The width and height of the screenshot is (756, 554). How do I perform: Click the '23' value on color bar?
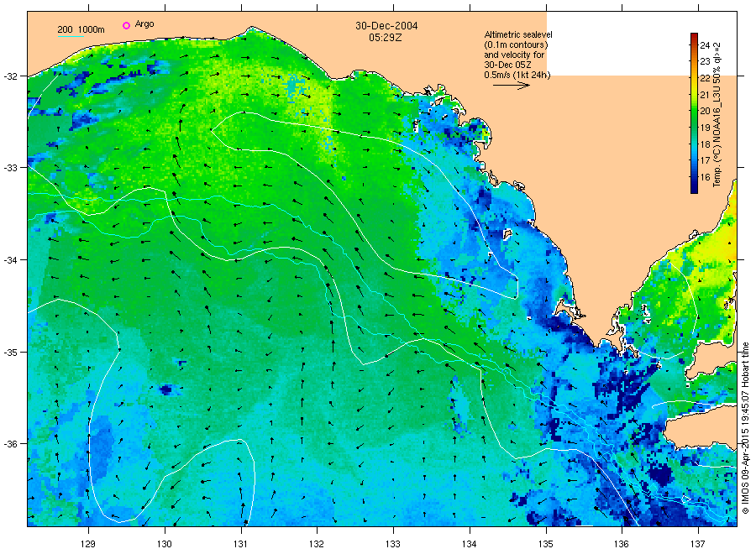click(x=705, y=61)
